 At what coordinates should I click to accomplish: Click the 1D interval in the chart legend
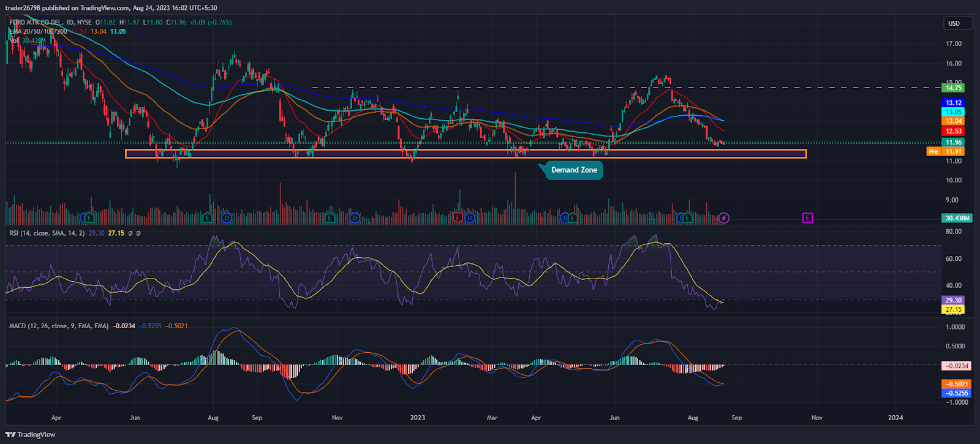(70, 23)
